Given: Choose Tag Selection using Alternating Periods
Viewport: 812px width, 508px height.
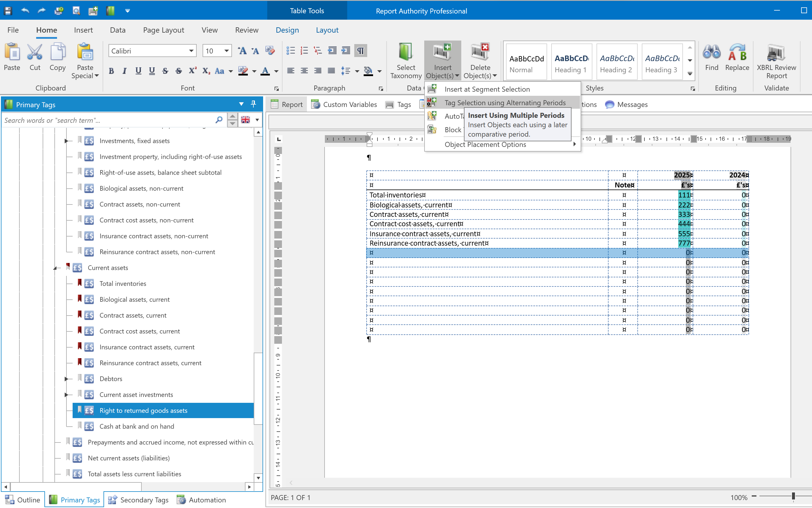Looking at the screenshot, I should 502,103.
